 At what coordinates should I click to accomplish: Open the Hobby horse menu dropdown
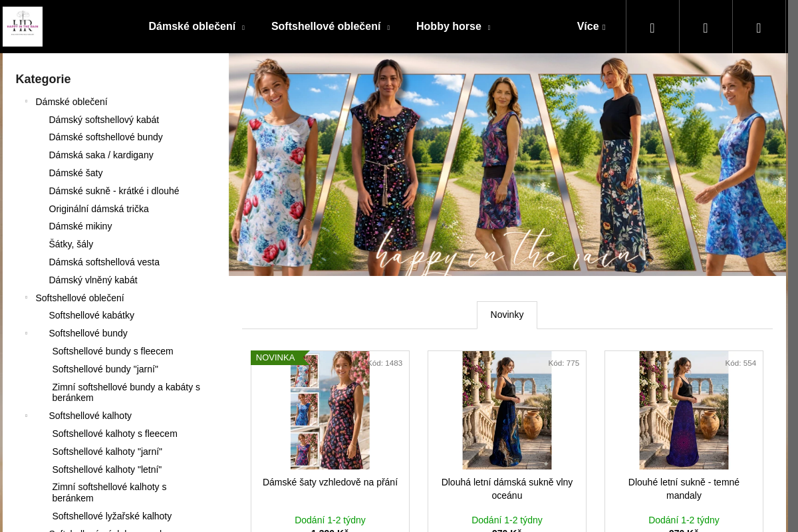pyautogui.click(x=454, y=27)
